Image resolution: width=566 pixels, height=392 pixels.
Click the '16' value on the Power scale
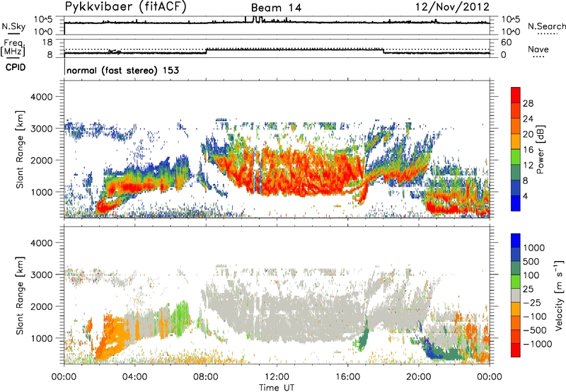click(528, 150)
